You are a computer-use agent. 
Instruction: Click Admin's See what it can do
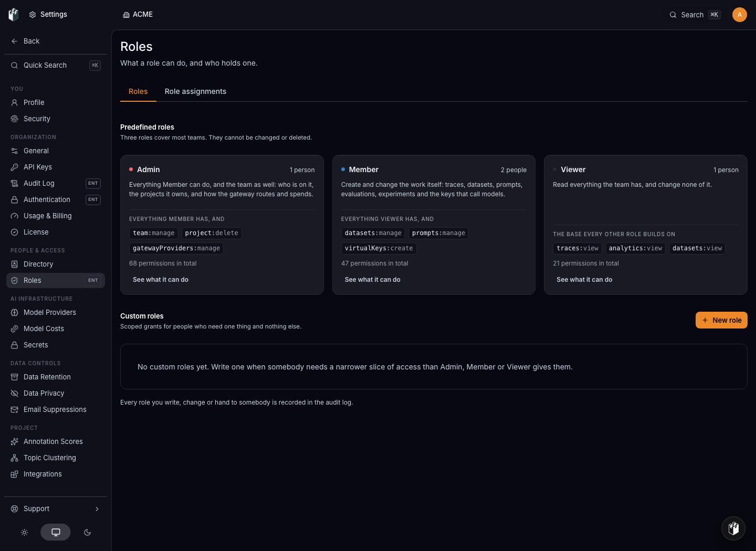pyautogui.click(x=161, y=280)
